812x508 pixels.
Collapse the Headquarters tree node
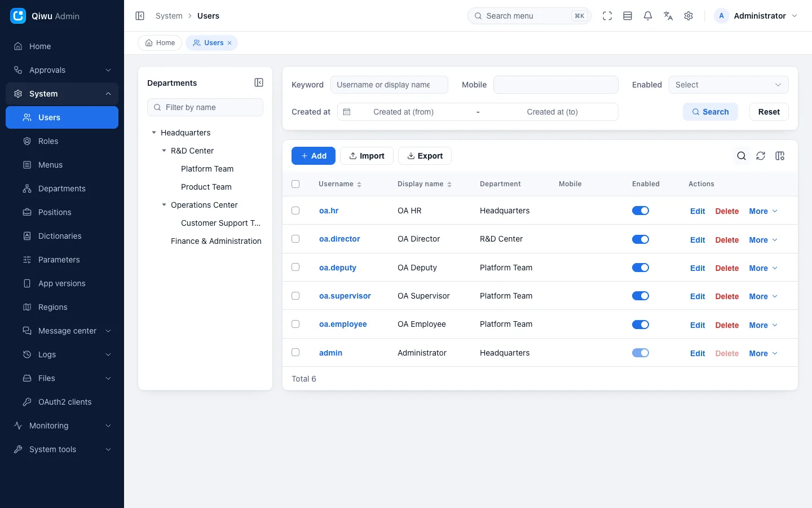[154, 133]
